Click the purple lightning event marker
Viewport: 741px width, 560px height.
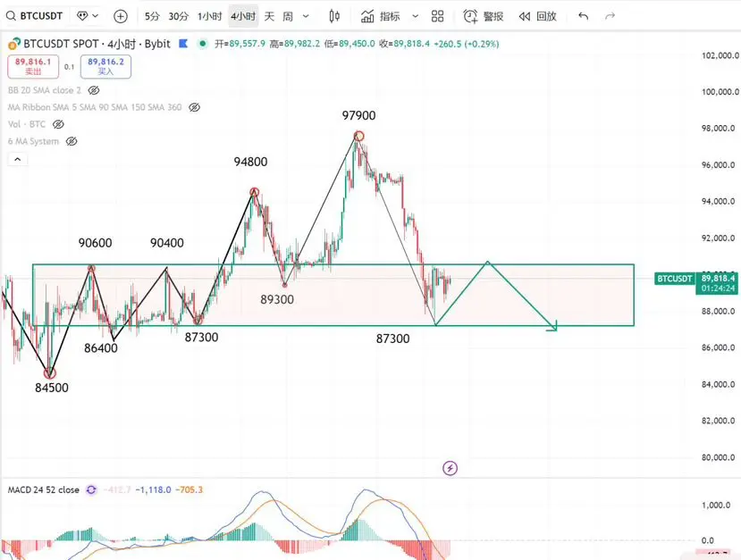pyautogui.click(x=450, y=468)
